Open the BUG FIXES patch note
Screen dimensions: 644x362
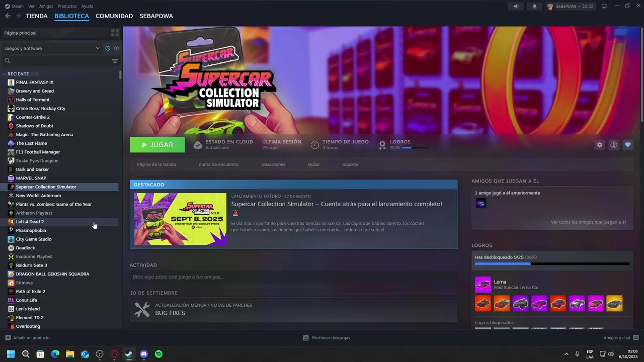(294, 309)
